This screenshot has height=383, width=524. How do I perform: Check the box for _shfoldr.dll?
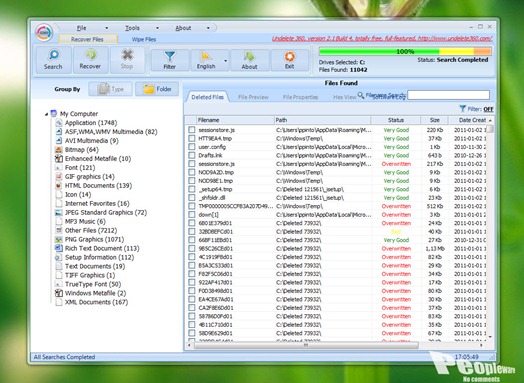191,198
